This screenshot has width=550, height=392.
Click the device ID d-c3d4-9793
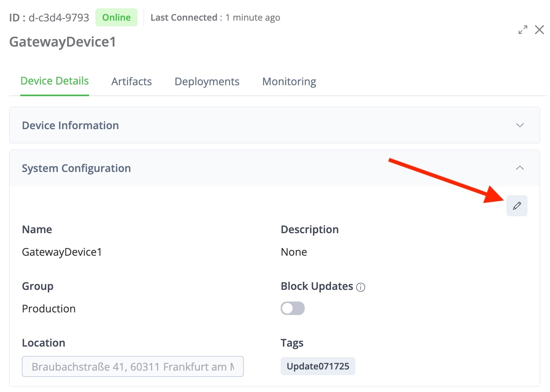(x=59, y=18)
